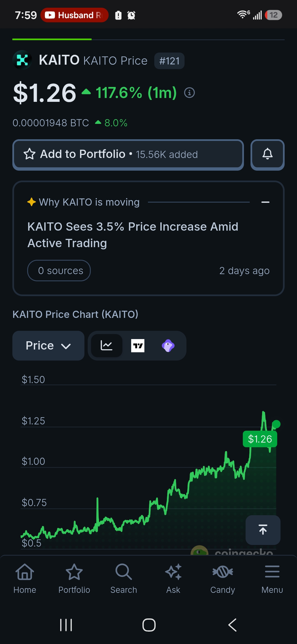This screenshot has width=297, height=644.
Task: Open the price change info icon
Action: tap(189, 93)
